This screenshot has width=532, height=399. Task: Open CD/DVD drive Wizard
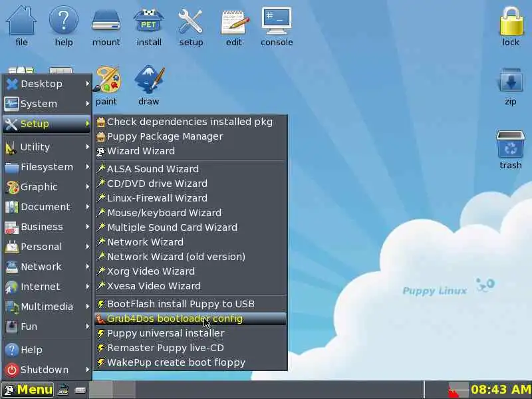(190, 184)
